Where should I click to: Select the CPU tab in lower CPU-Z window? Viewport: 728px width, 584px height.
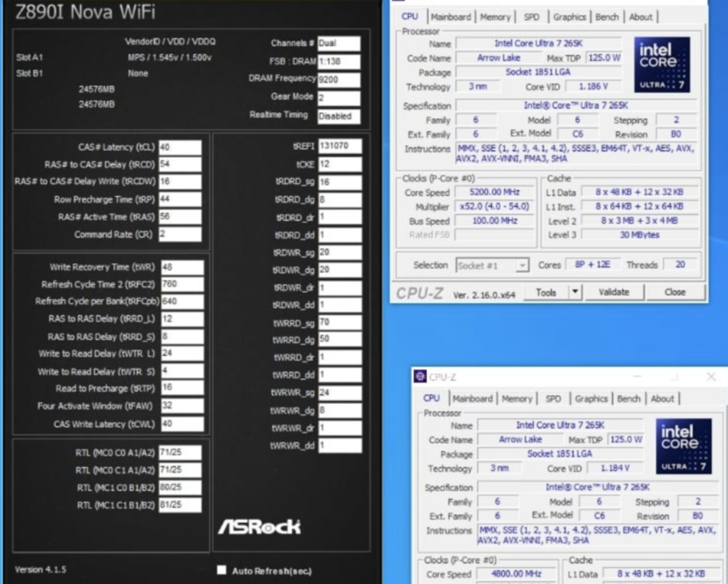tap(431, 398)
